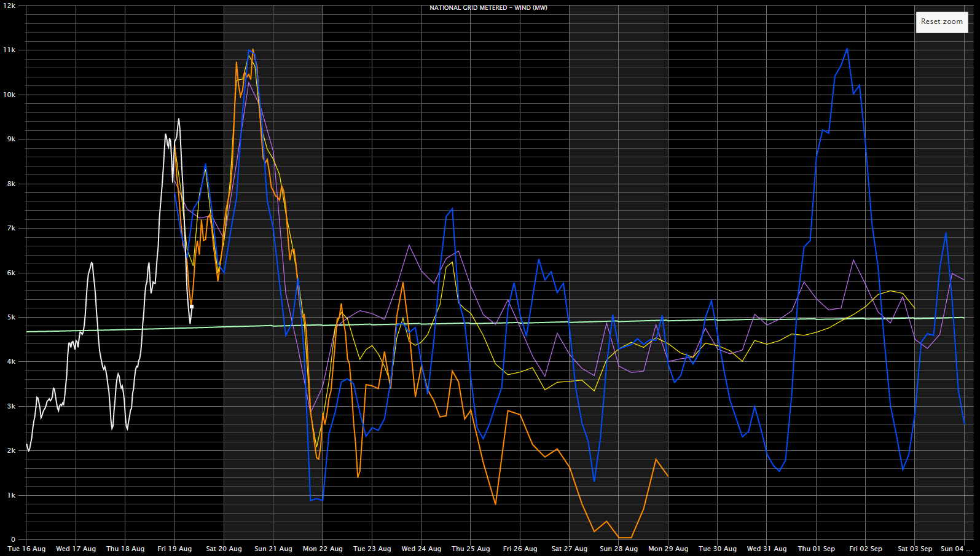This screenshot has width=980, height=556.
Task: Click the 'Wed 31 Aug' date label
Action: pos(767,549)
